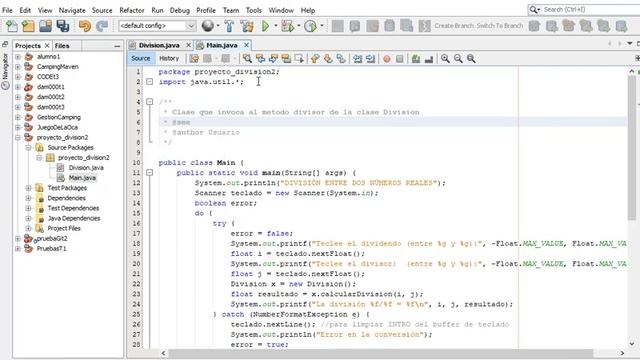Click red Start Macro Recording icon
This screenshot has width=640, height=360.
(x=387, y=59)
